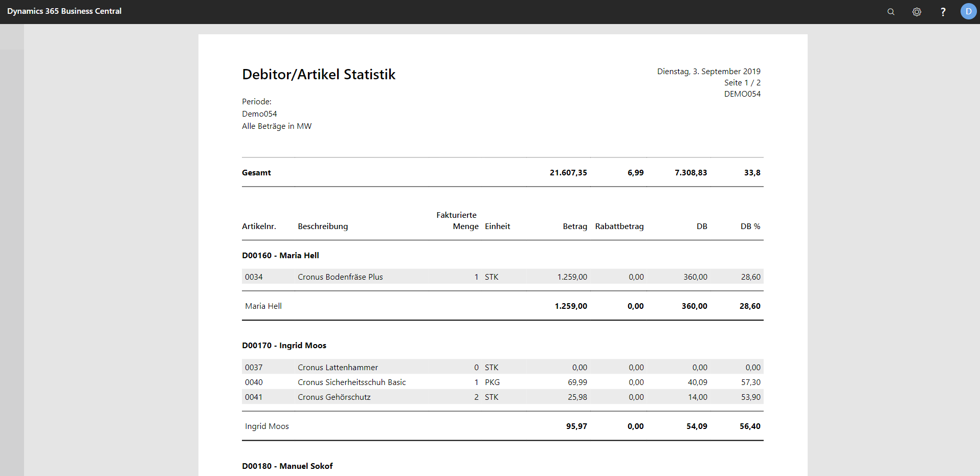Viewport: 980px width, 476px height.
Task: Select the Maria Hell subtotal label
Action: click(263, 306)
